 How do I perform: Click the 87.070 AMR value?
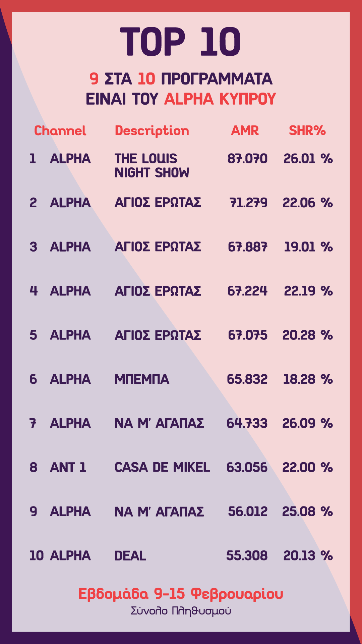coord(247,159)
